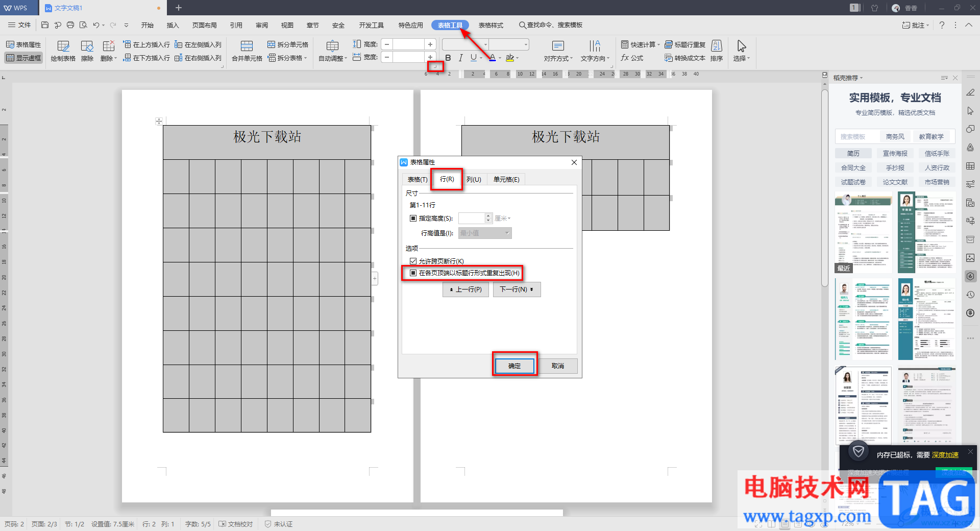Click 在左侧插入列 (Insert Column Left)
980x531 pixels.
[198, 44]
